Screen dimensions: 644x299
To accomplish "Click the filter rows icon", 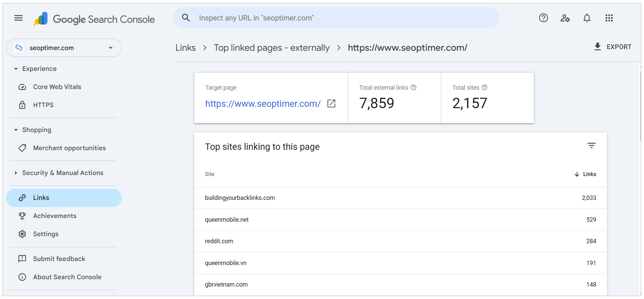I will tap(591, 146).
